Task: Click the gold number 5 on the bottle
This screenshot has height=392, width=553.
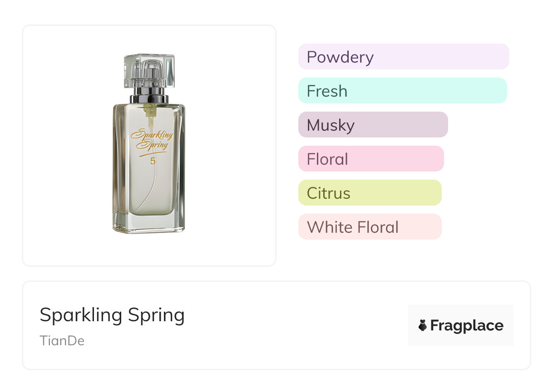Action: point(153,161)
